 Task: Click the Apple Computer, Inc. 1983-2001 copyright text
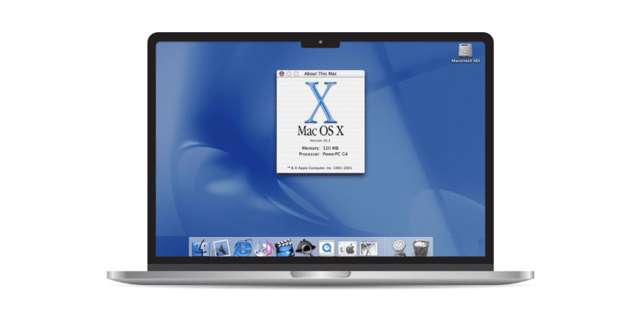point(320,167)
